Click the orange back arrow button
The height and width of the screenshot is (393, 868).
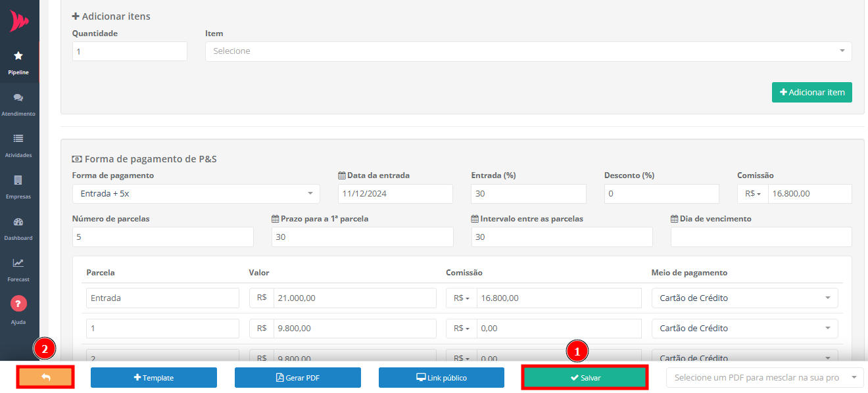[x=45, y=377]
